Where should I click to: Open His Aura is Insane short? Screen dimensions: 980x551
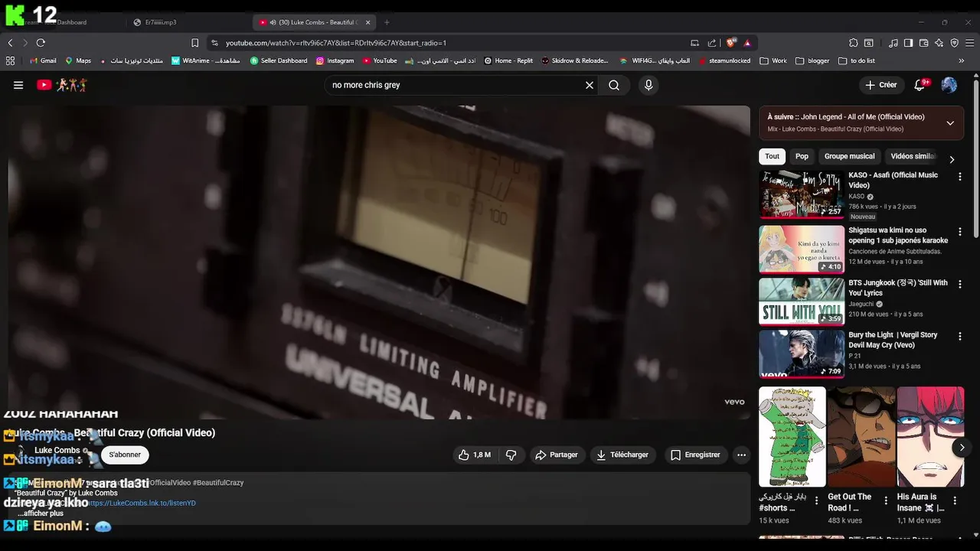(x=930, y=437)
